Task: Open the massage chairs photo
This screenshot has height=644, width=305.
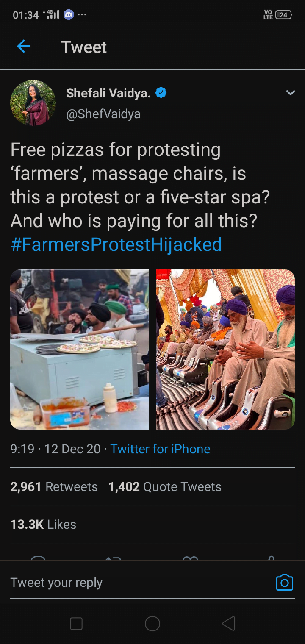Action: [225, 350]
